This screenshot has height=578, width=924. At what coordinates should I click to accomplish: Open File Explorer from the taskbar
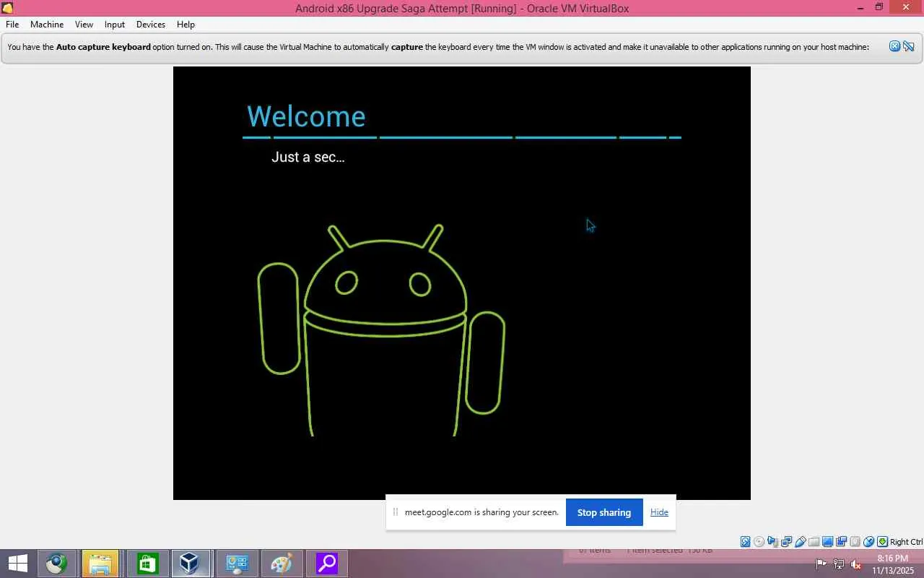tap(100, 563)
